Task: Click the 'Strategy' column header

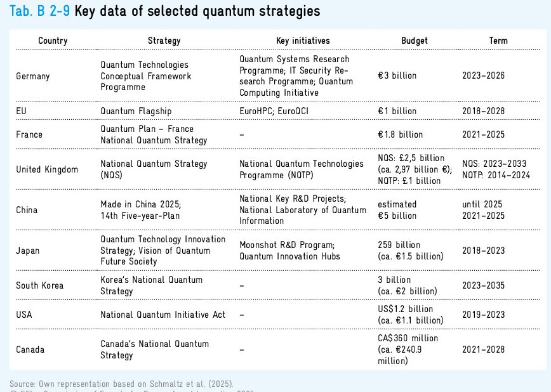Action: point(164,41)
